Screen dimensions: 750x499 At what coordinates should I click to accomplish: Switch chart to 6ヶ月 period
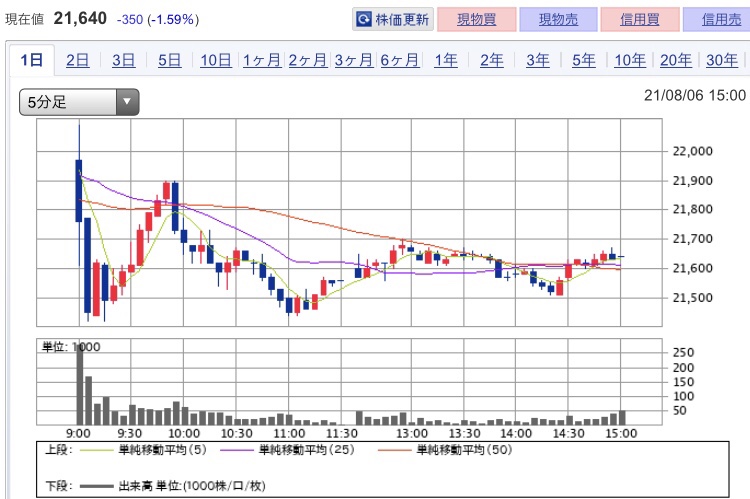(x=400, y=60)
